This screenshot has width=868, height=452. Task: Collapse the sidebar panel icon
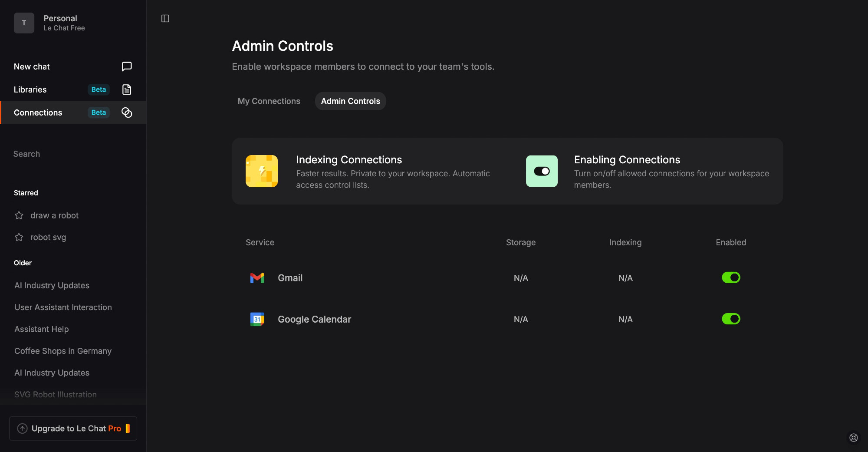click(165, 18)
